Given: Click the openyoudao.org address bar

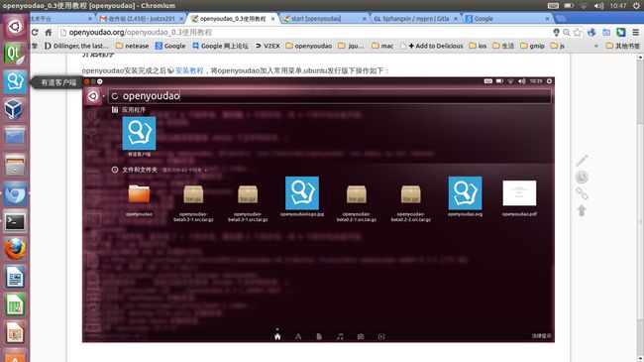Looking at the screenshot, I should [x=304, y=32].
